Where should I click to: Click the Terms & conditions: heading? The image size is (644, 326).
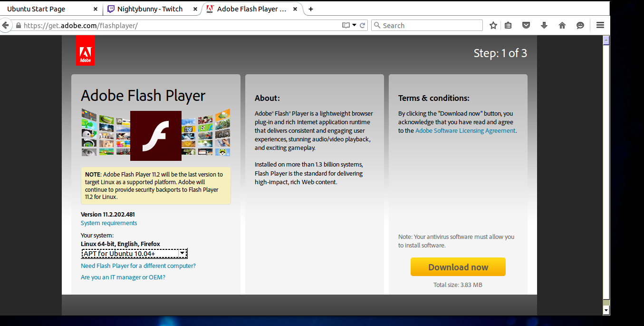pyautogui.click(x=434, y=98)
